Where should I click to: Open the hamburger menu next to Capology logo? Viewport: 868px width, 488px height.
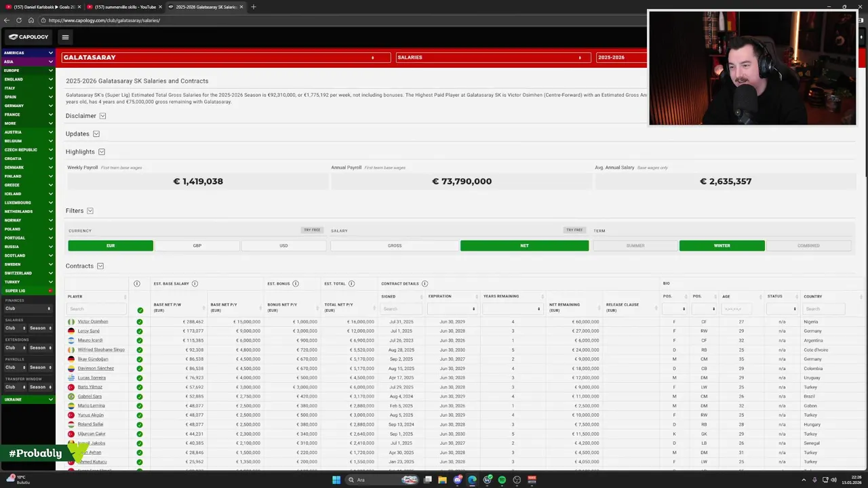pyautogui.click(x=65, y=37)
